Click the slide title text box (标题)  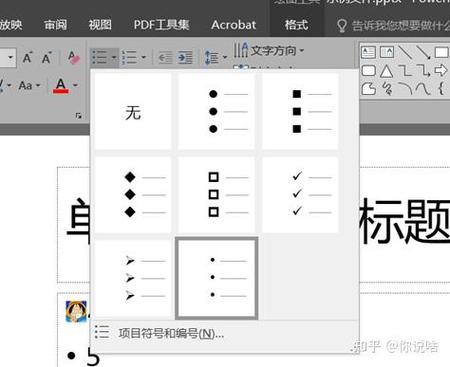click(405, 221)
